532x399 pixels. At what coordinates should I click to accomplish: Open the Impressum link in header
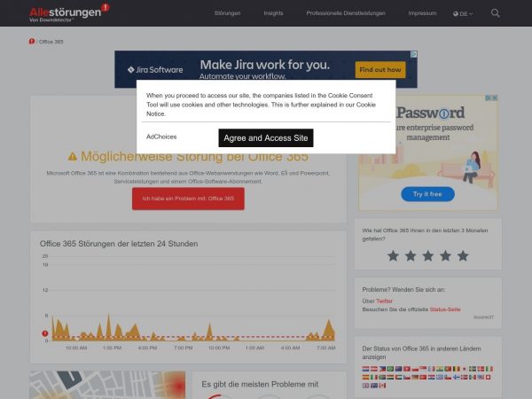pyautogui.click(x=422, y=14)
